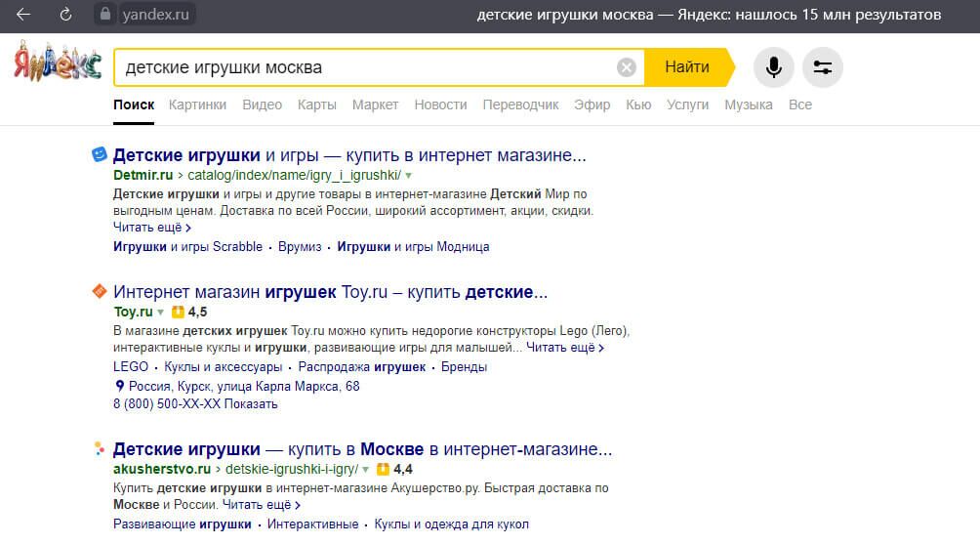Click the padlock site security icon

105,14
